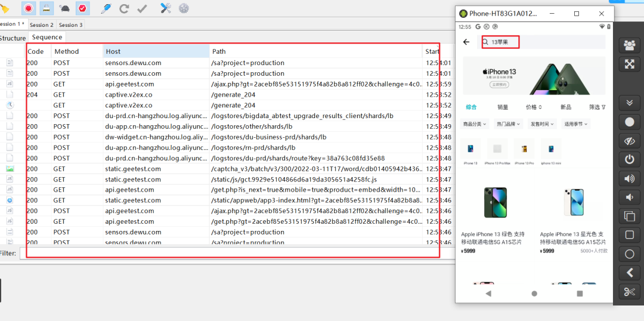Toggle throttling turtle icon
This screenshot has height=321, width=644.
(x=64, y=8)
